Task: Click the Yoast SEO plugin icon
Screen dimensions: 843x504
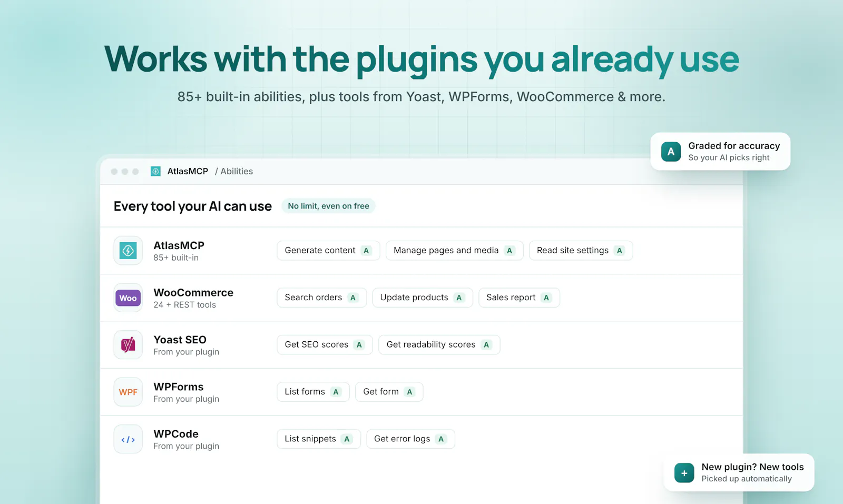Action: [128, 345]
